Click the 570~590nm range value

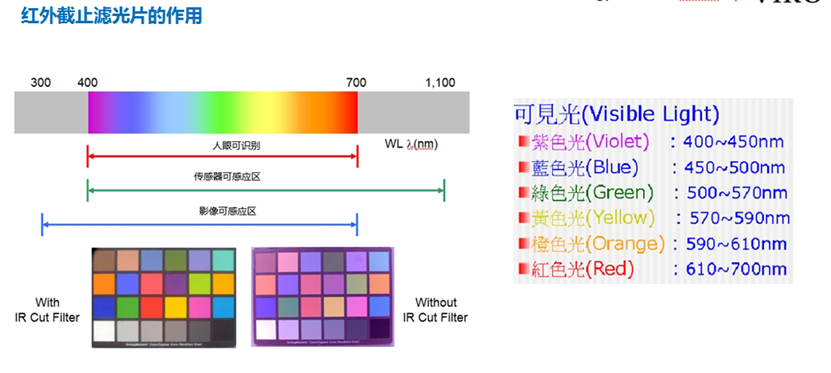(x=740, y=218)
